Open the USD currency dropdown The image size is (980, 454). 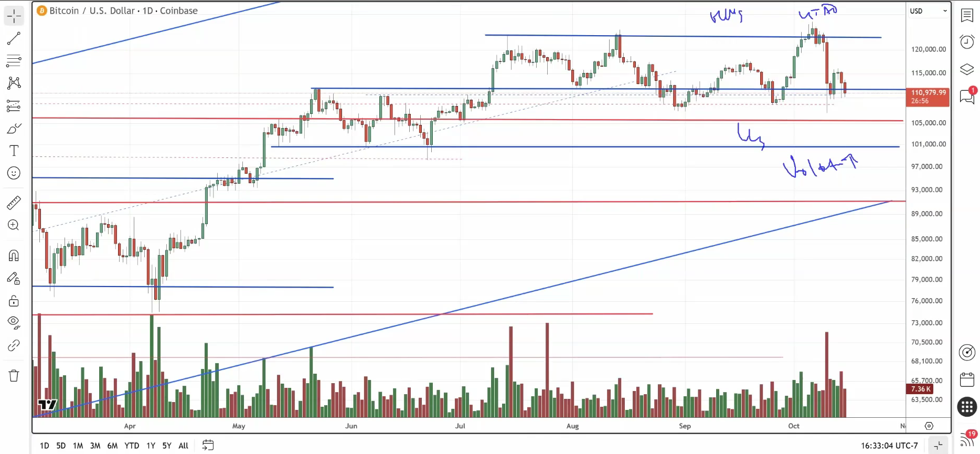click(929, 11)
